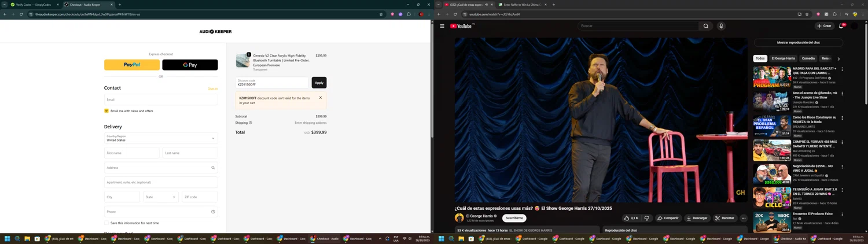Apply the discount code
868x244 pixels.
click(319, 83)
